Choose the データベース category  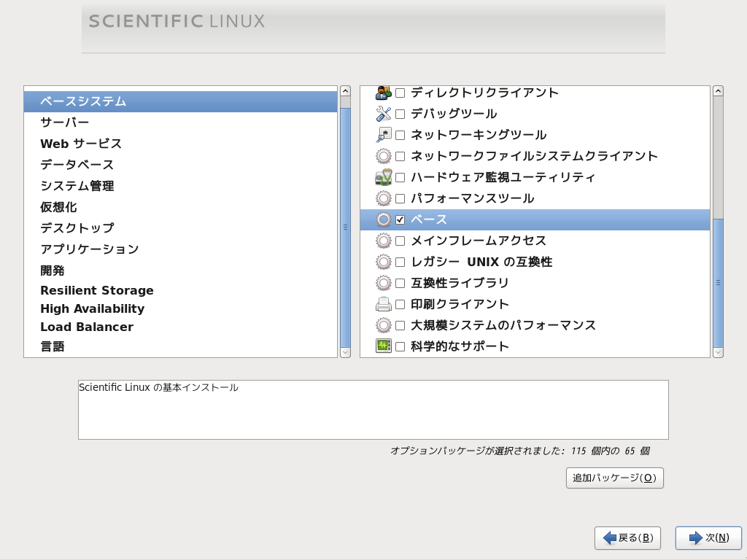pyautogui.click(x=181, y=165)
